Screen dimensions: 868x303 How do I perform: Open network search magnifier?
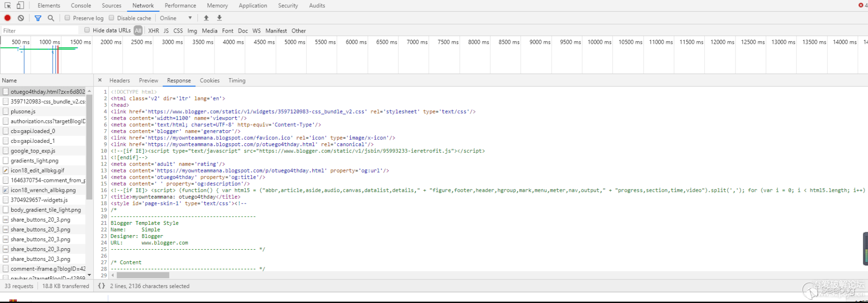pyautogui.click(x=51, y=18)
